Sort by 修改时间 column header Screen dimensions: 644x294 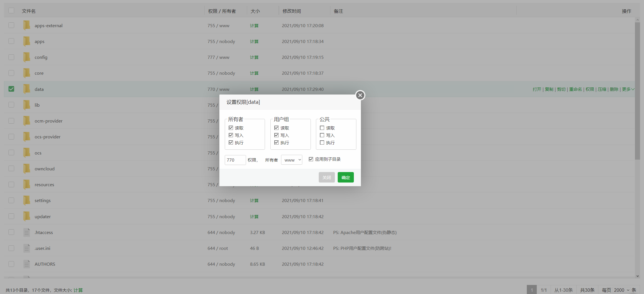point(292,11)
